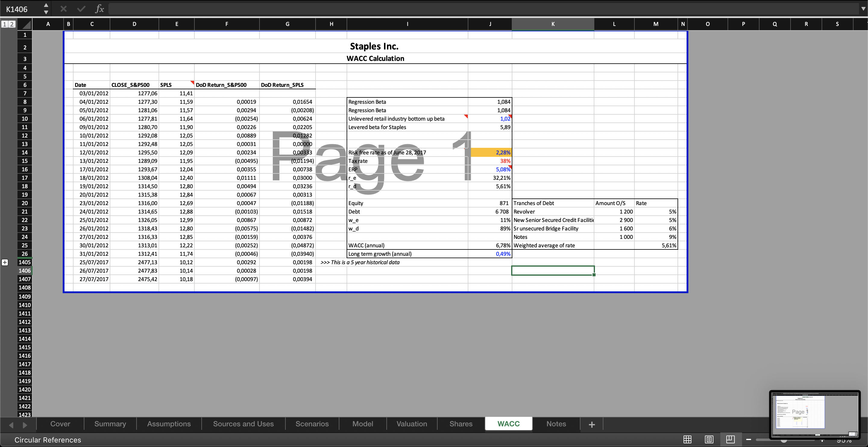
Task: Show outline level 1 rows
Action: coord(5,24)
